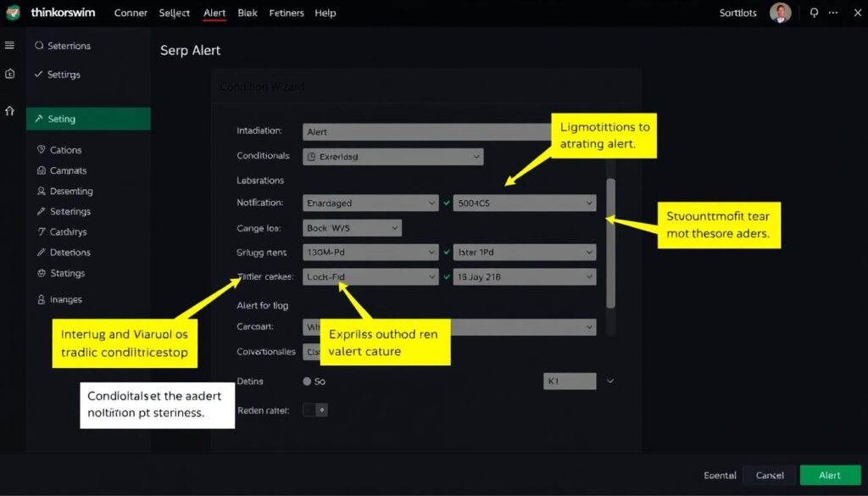Open the Ister 1Pd dropdown
The height and width of the screenshot is (496, 868).
[x=525, y=253]
